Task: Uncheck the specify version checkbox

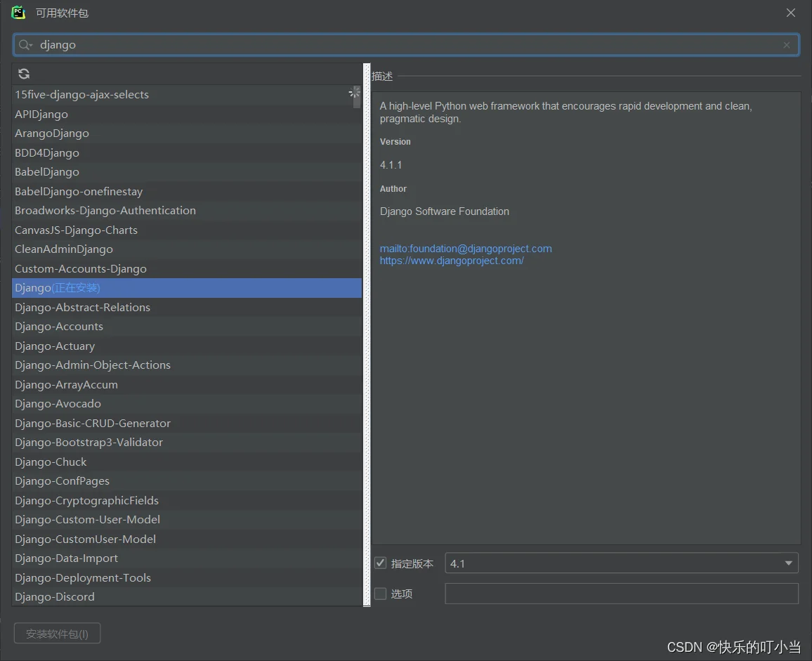Action: 381,563
